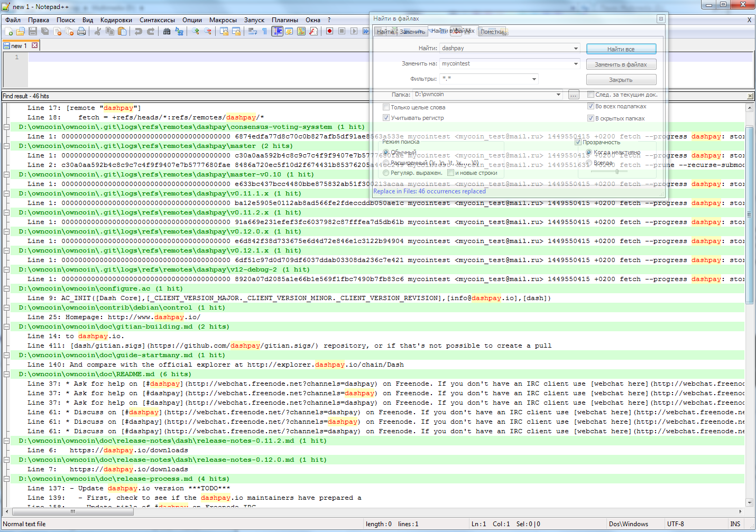Select 'Регуляр. выражен.' search mode
Screen dimensions: 756x532
[x=386, y=173]
